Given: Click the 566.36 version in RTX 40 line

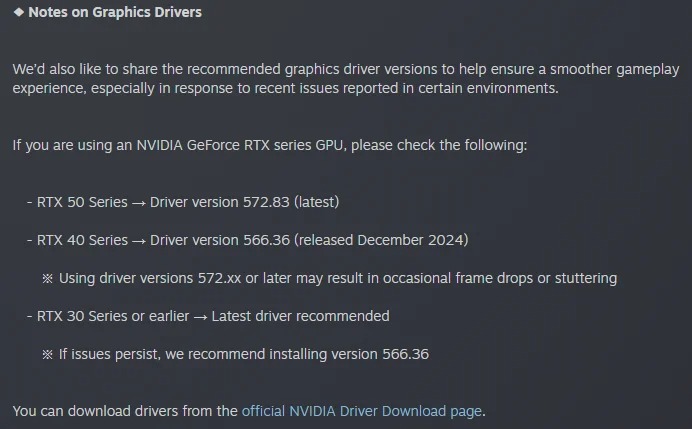Looking at the screenshot, I should (x=267, y=240).
